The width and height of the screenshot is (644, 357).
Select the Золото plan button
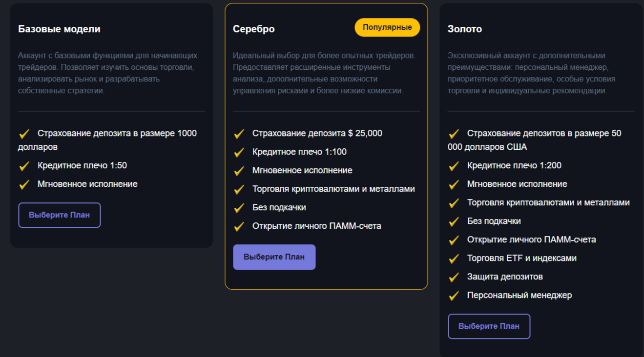(489, 326)
